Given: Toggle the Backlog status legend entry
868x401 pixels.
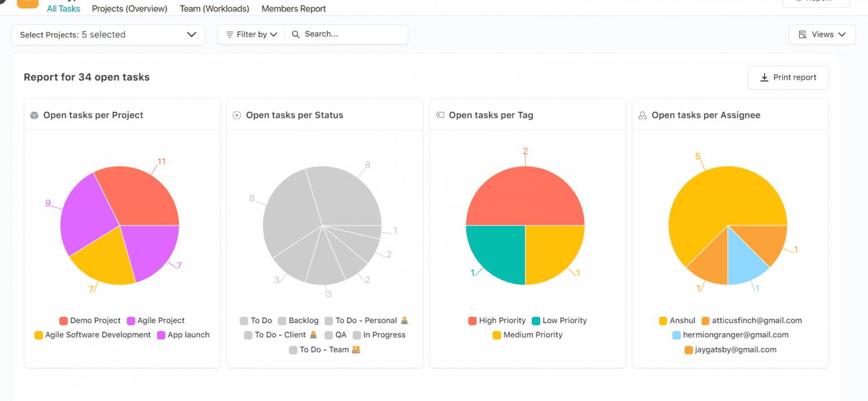Looking at the screenshot, I should pos(298,320).
